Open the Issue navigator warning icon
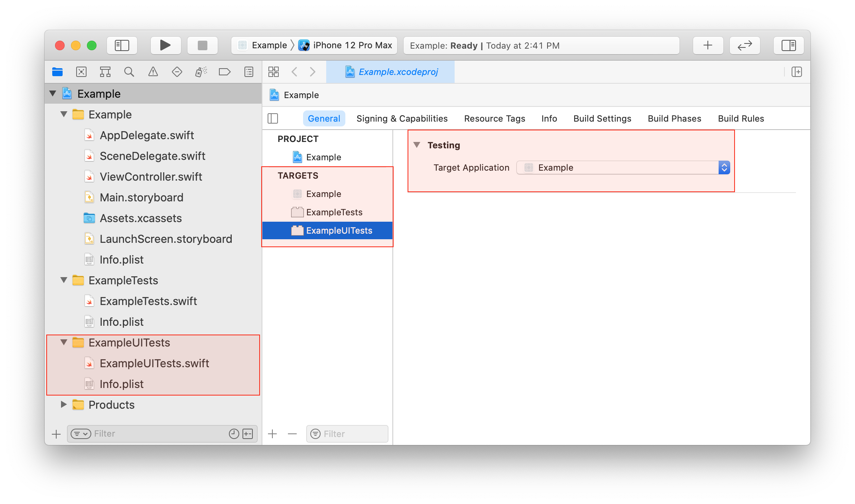The image size is (855, 504). click(153, 72)
